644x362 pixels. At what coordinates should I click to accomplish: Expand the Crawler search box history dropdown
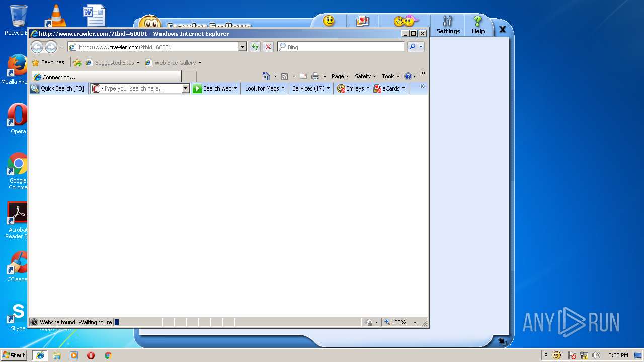coord(185,88)
